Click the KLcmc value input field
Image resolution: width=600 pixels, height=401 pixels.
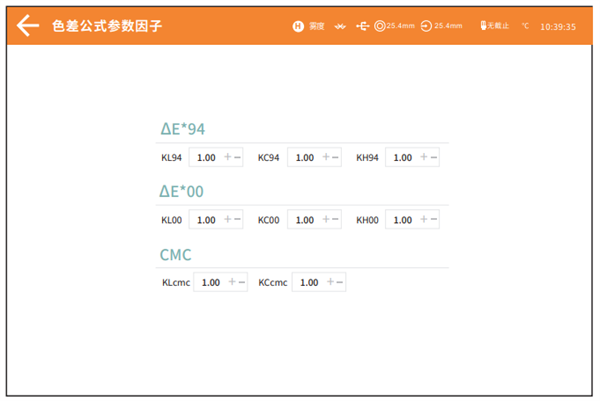tap(210, 282)
